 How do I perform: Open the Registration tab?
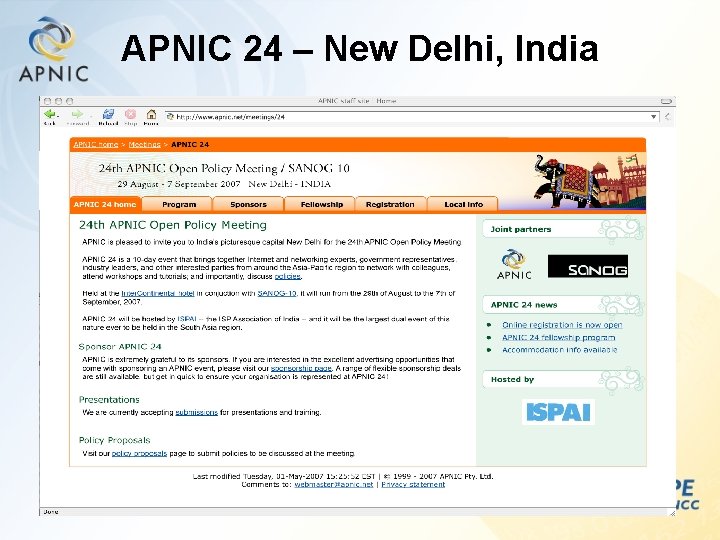click(x=390, y=204)
